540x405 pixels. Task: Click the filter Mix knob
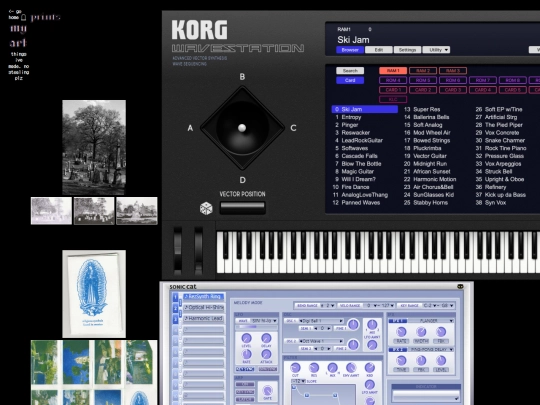coord(332,368)
